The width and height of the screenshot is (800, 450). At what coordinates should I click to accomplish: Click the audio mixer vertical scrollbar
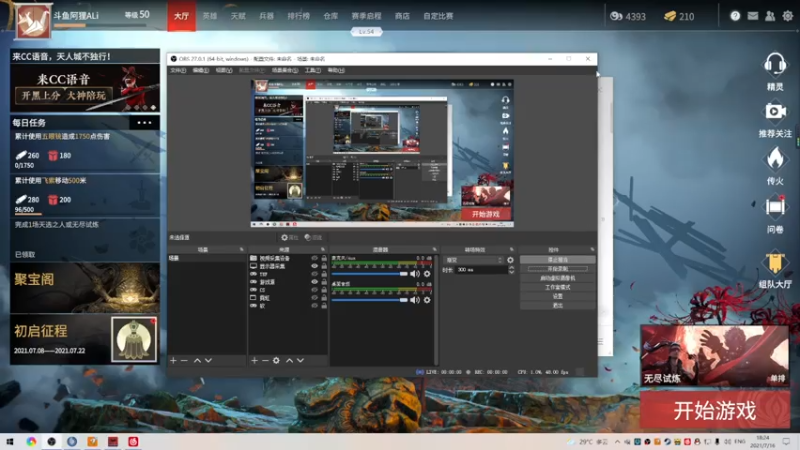[x=436, y=309]
